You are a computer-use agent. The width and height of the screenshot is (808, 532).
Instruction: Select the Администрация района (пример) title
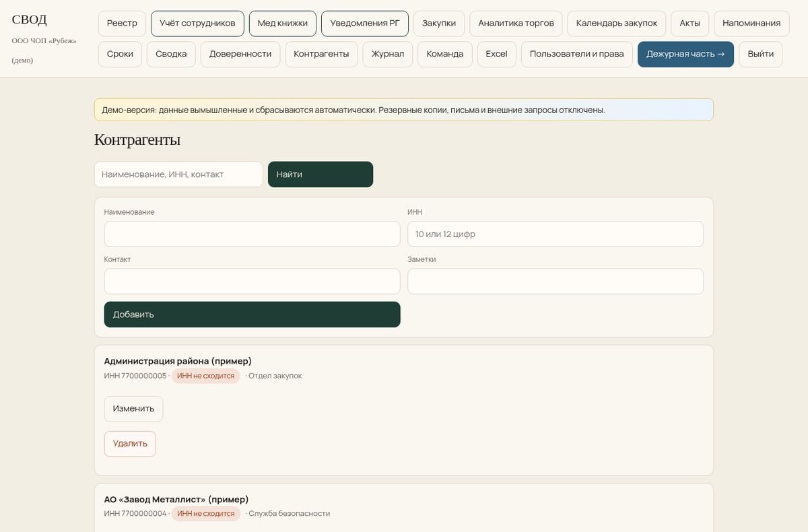tap(178, 361)
